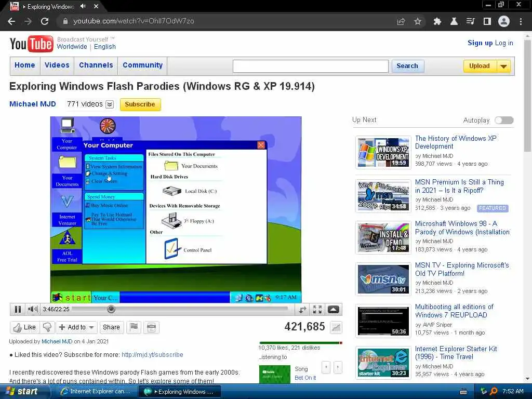Open the mjd.yt/subscribe link
Screen dimensions: 532x399
152,355
